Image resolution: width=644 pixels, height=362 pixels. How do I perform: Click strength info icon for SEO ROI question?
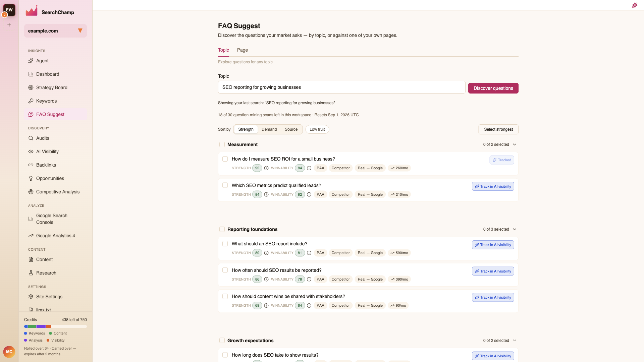coord(266,168)
